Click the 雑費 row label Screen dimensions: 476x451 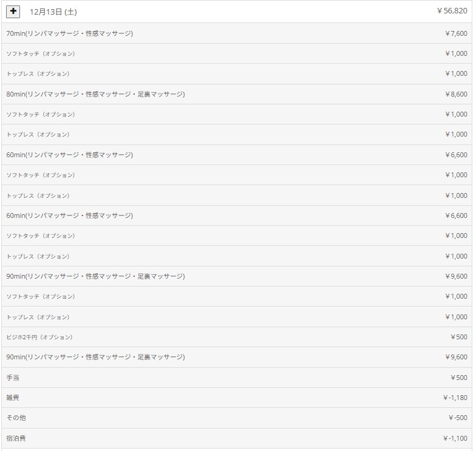tap(13, 398)
